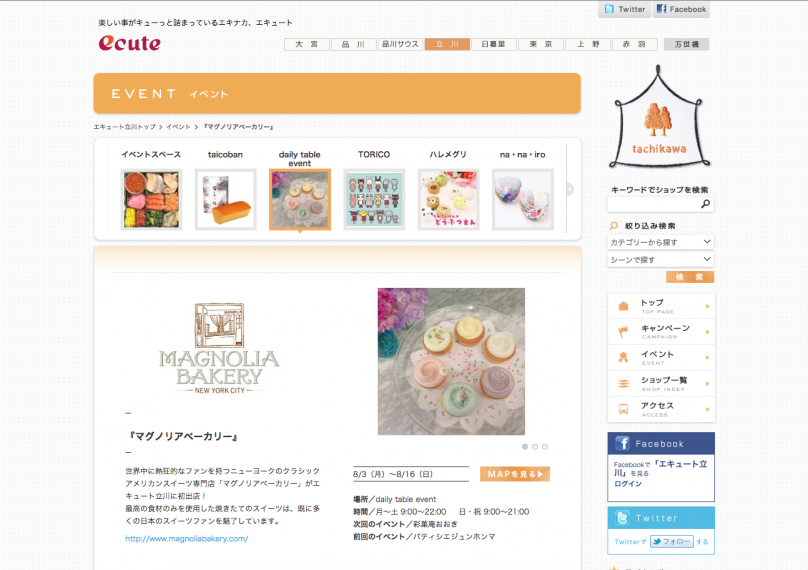The image size is (808, 570).
Task: Open the Twitter link at top
Action: tap(625, 9)
